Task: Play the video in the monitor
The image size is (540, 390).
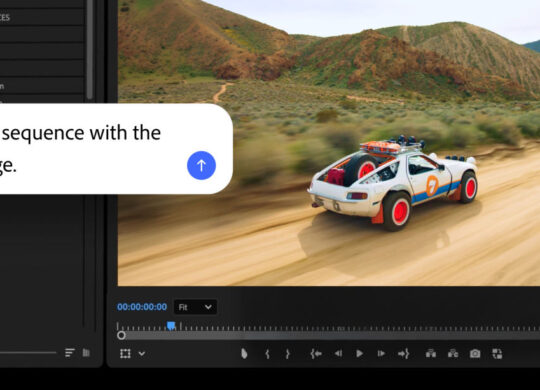Action: 360,353
